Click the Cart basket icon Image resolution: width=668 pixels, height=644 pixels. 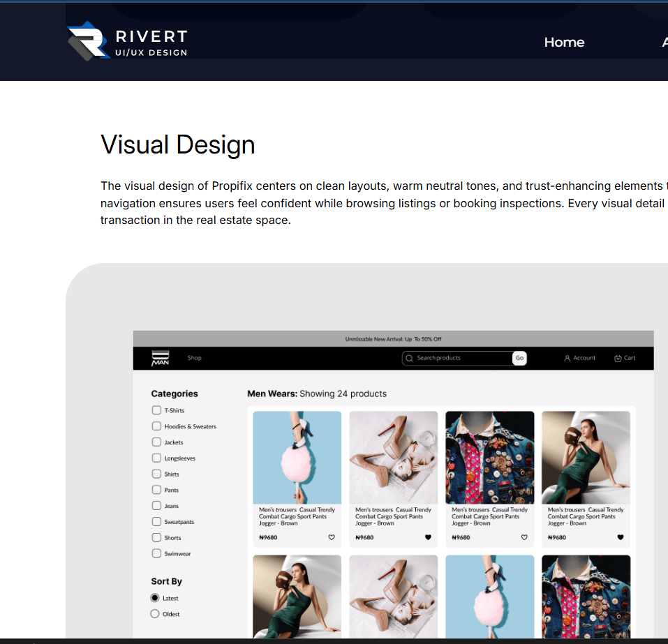pyautogui.click(x=618, y=358)
